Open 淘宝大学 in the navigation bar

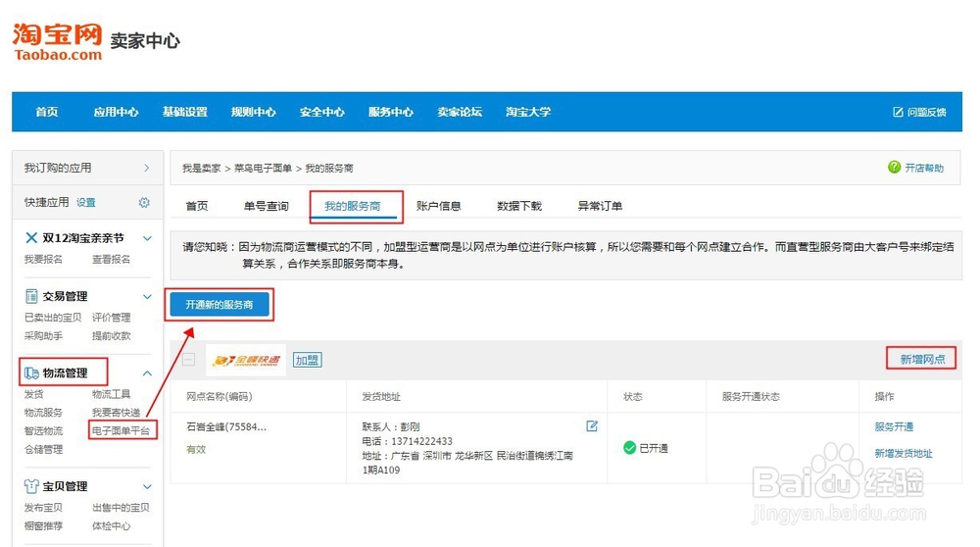[528, 112]
